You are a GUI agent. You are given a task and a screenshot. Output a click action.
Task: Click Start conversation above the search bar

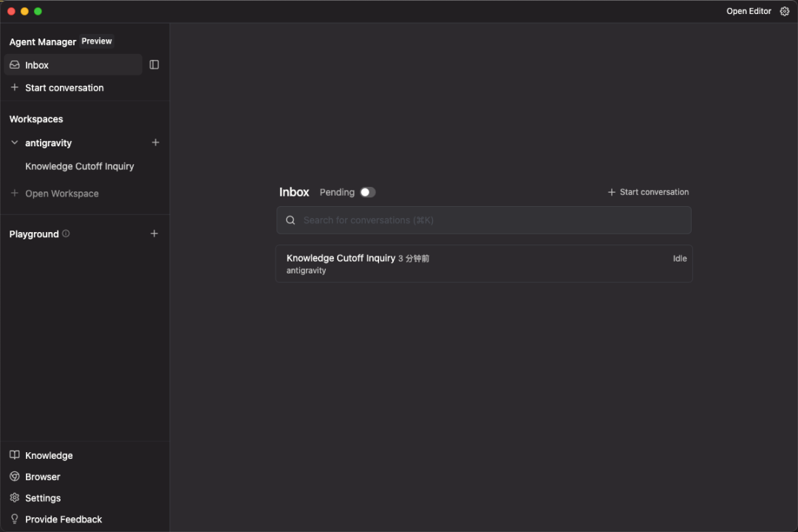tap(648, 192)
